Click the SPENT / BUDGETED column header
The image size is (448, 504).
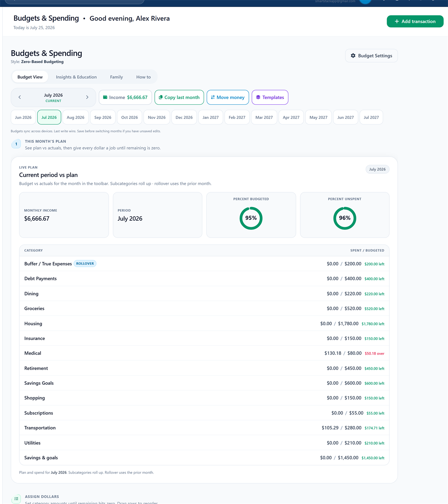(367, 250)
